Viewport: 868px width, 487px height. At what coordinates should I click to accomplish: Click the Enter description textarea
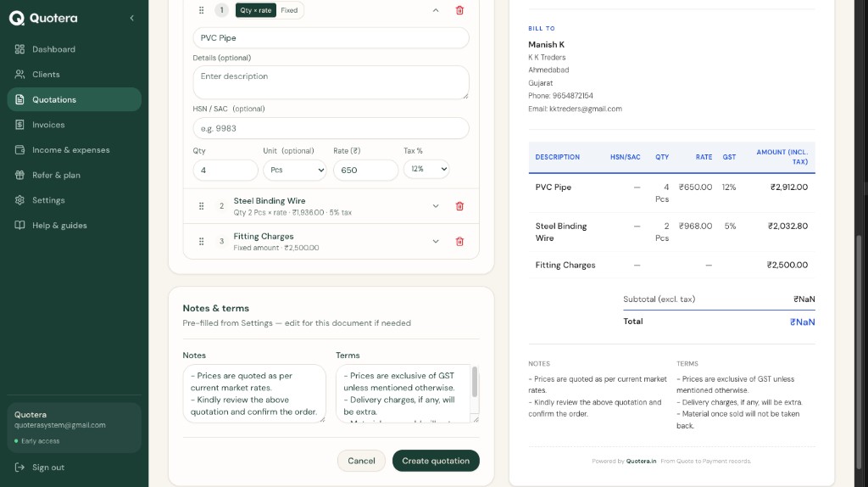coord(331,82)
